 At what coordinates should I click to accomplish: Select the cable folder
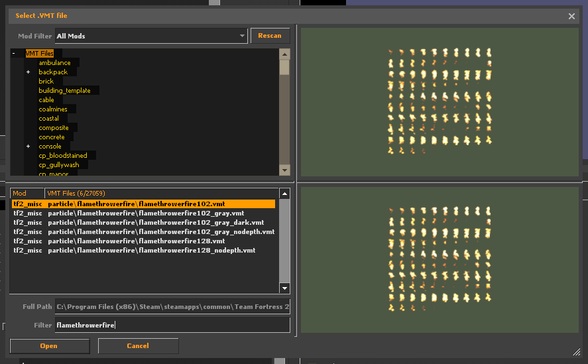click(46, 100)
